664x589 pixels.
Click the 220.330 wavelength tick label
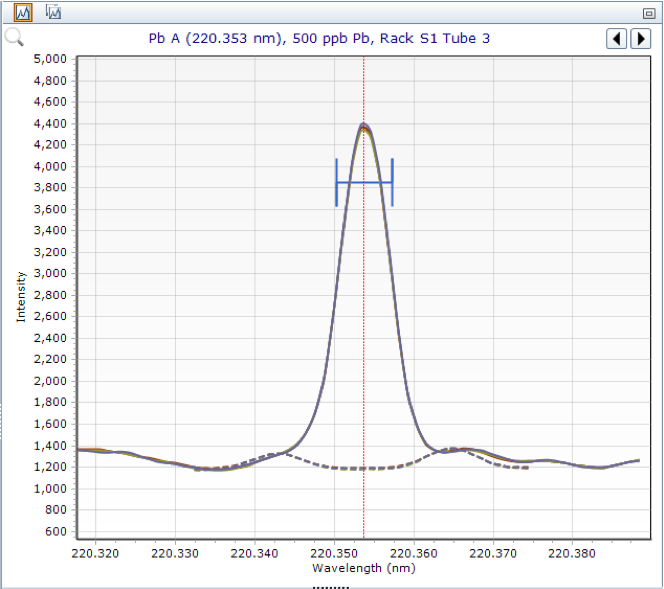175,553
